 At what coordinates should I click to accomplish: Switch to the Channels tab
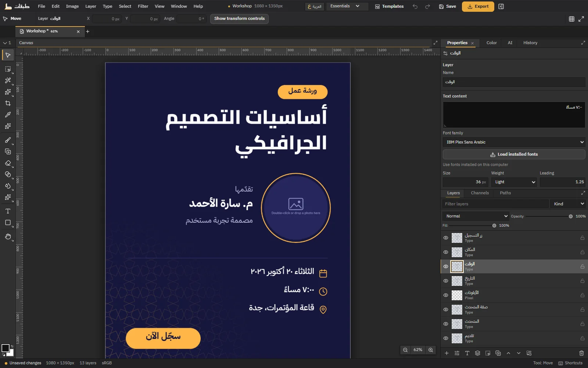coord(480,193)
